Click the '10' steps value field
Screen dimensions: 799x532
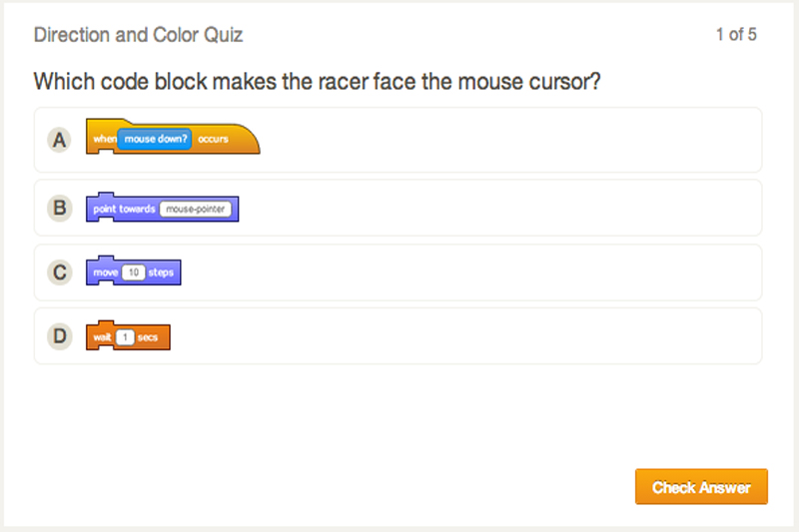[x=134, y=272]
